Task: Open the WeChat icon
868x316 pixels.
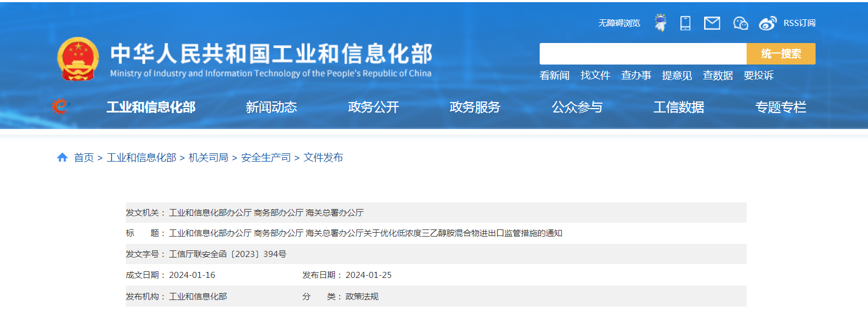Action: coord(741,23)
